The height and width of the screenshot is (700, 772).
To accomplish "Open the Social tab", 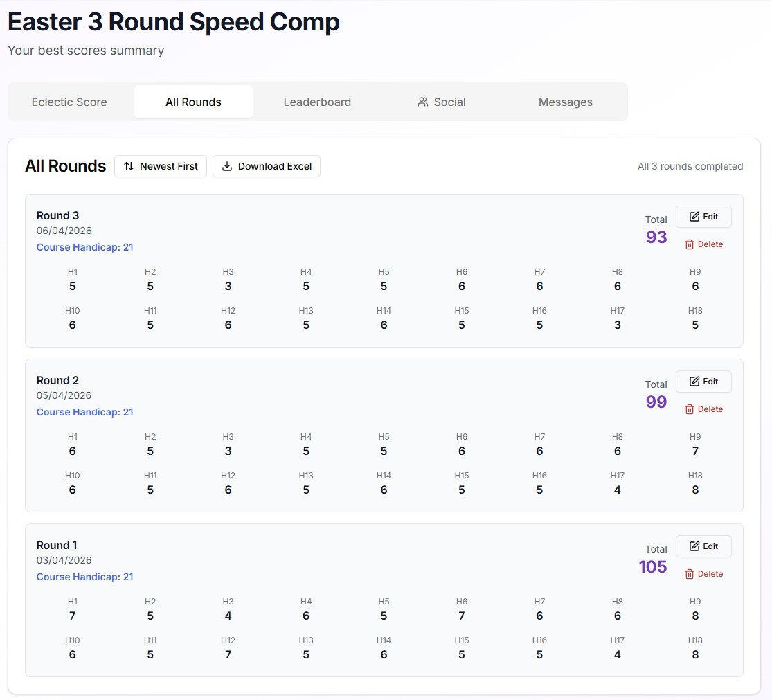I will 441,102.
